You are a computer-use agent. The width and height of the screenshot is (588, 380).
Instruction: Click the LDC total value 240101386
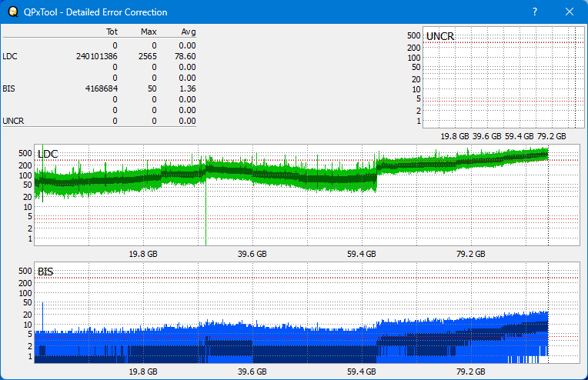(x=97, y=56)
